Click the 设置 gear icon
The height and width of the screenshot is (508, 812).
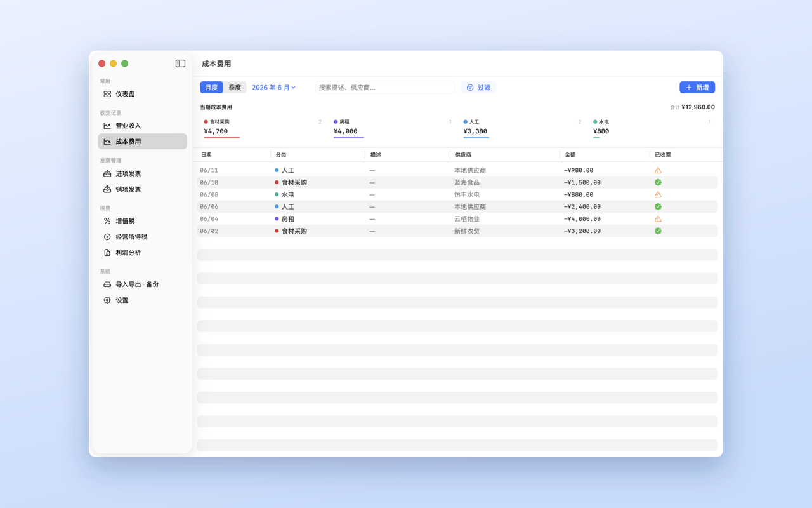107,300
